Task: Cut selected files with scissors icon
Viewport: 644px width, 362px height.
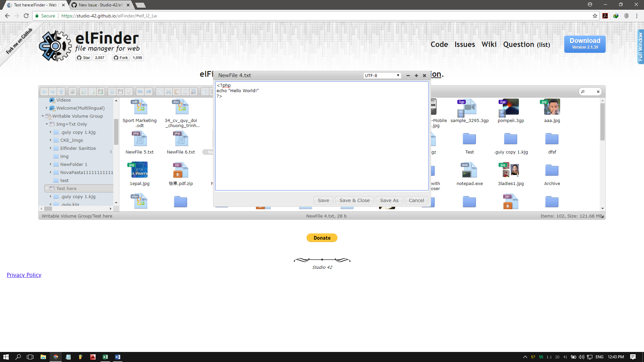Action: click(x=168, y=91)
